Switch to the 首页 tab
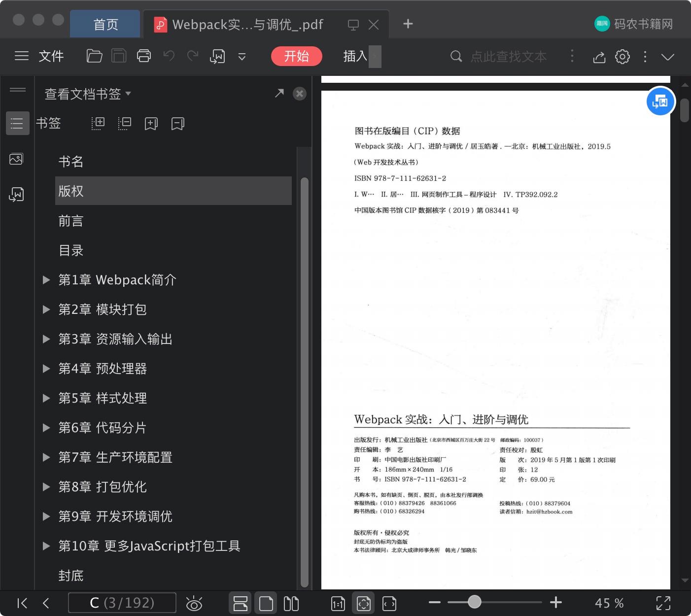This screenshot has width=691, height=616. (105, 24)
